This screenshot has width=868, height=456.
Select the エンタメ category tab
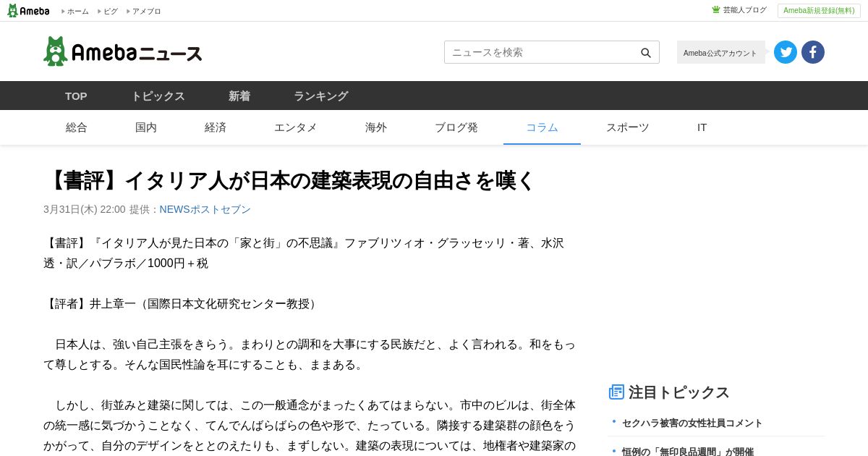coord(296,127)
